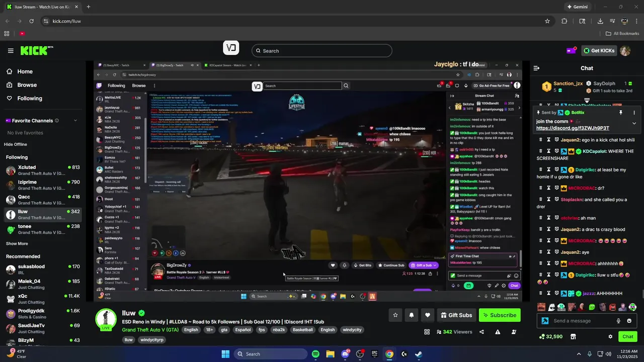This screenshot has width=644, height=362.
Task: Open the emoji picker in the message box
Action: pos(629,321)
